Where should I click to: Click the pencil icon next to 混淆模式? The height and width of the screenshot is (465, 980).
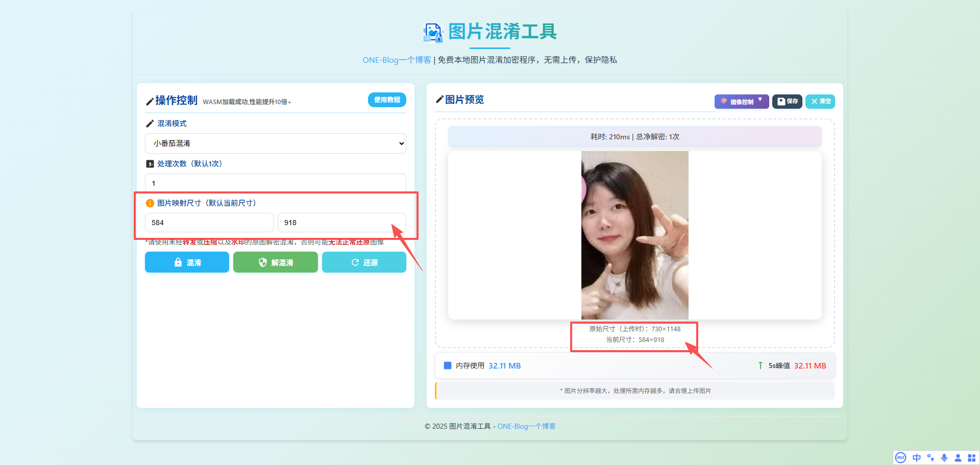pos(150,124)
